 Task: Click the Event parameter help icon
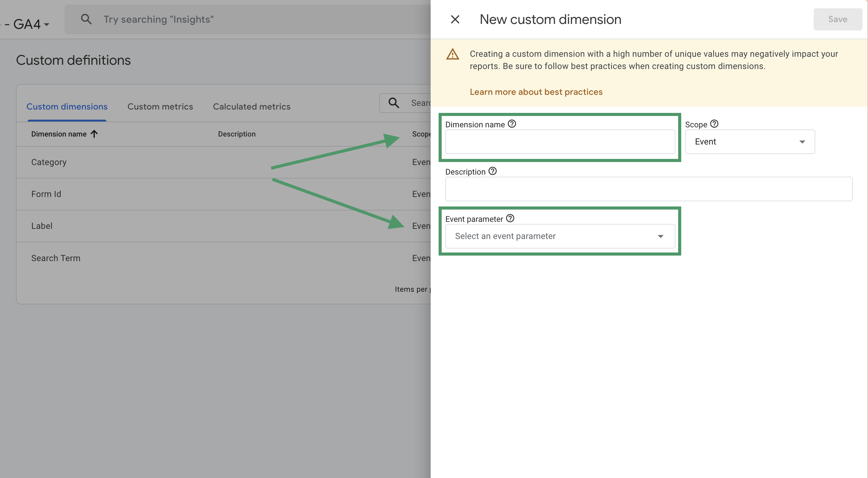(510, 218)
